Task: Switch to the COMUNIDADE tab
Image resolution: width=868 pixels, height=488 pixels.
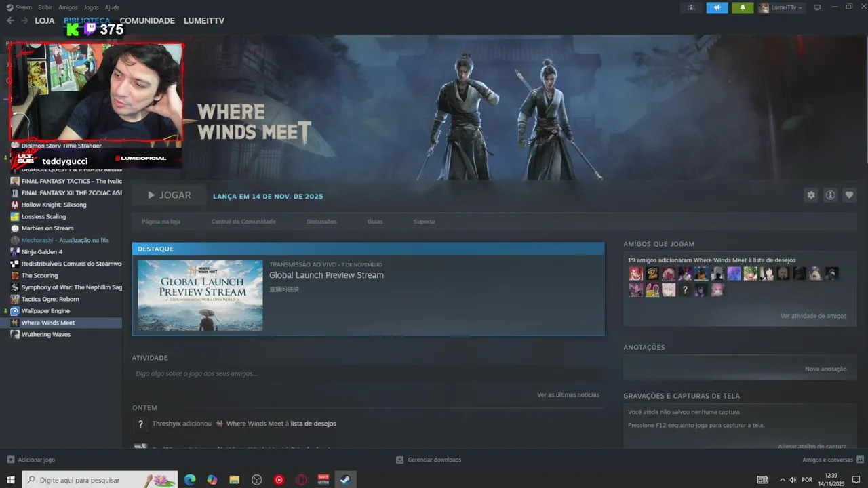Action: click(x=147, y=21)
